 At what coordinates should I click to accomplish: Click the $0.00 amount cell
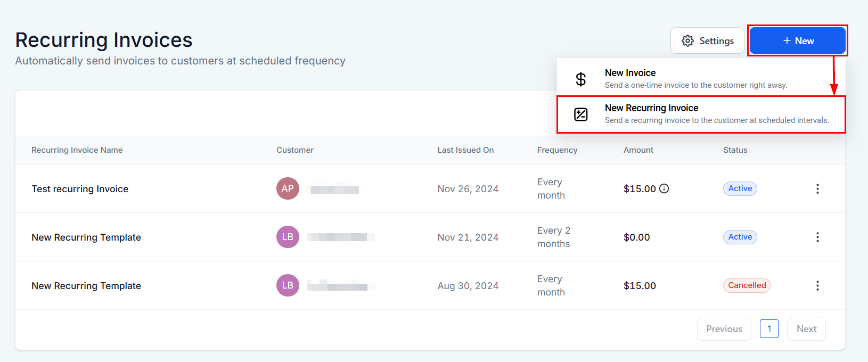tap(637, 237)
